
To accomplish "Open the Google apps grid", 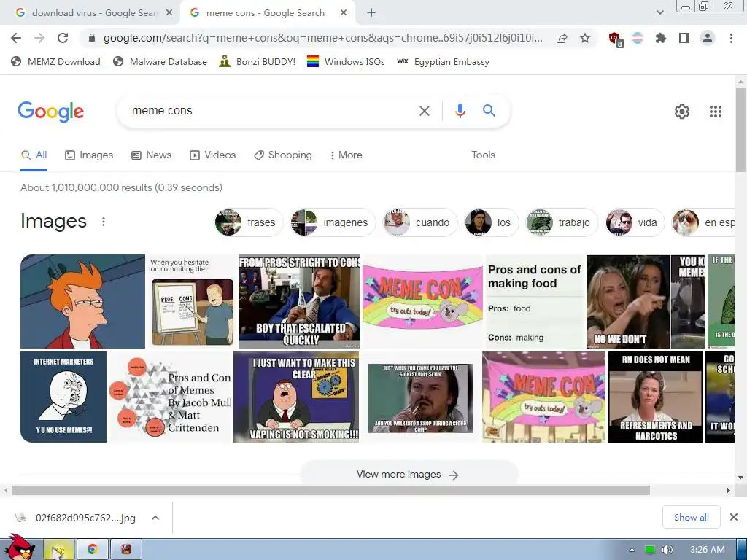I will pyautogui.click(x=715, y=112).
